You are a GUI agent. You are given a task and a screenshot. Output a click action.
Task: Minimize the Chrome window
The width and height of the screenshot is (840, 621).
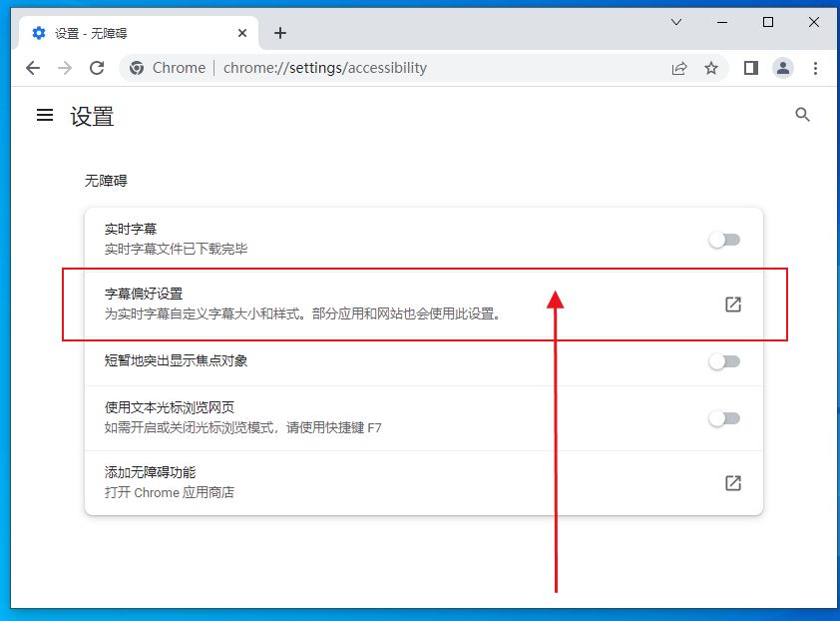[x=722, y=22]
